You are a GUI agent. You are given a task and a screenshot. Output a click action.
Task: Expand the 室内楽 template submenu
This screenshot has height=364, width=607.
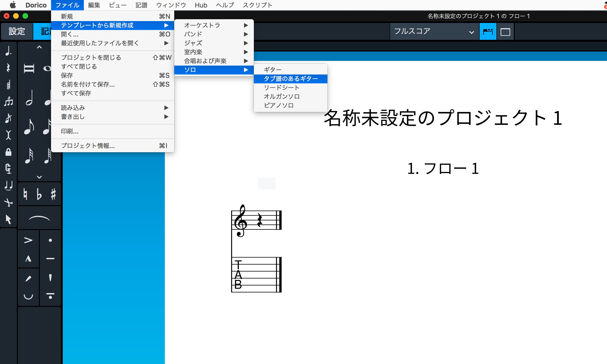pyautogui.click(x=214, y=52)
